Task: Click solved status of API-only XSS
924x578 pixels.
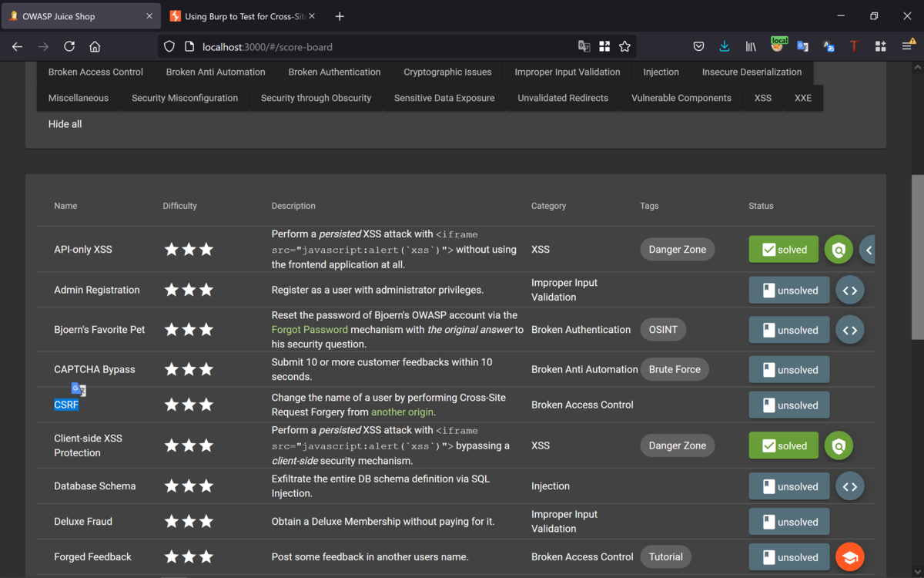Action: point(784,250)
